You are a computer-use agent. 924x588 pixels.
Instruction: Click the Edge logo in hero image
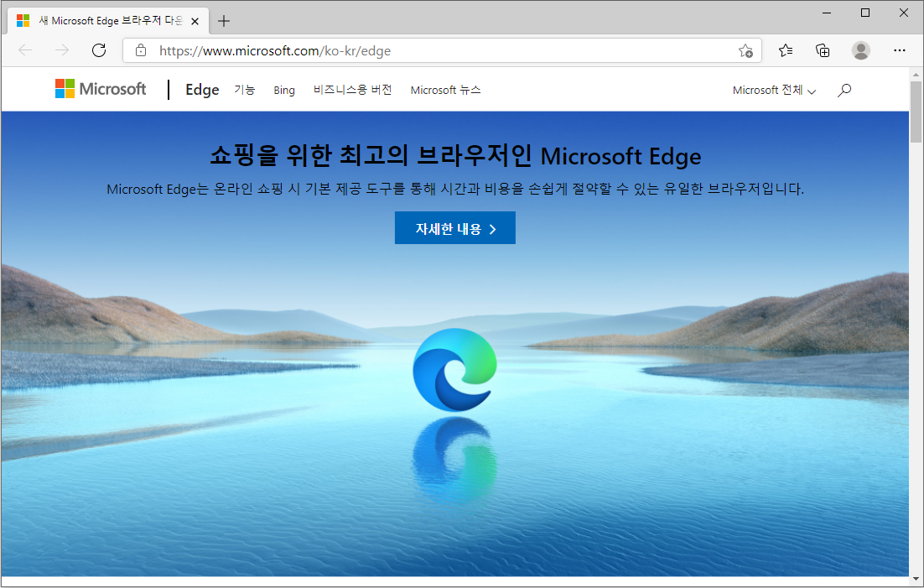[454, 370]
